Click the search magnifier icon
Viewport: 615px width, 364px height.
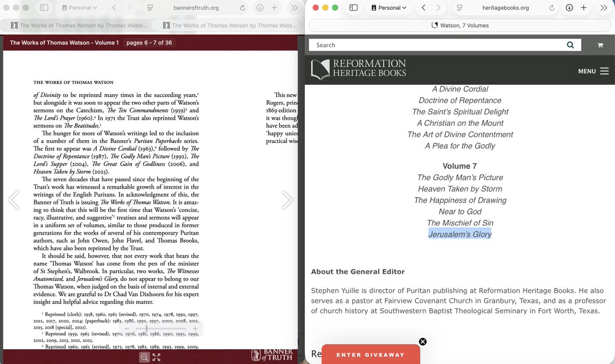pos(570,45)
